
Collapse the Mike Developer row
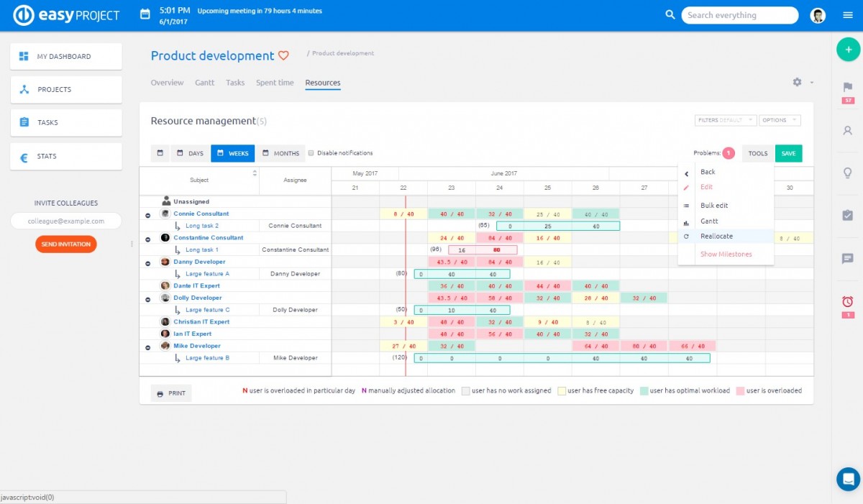coord(147,346)
